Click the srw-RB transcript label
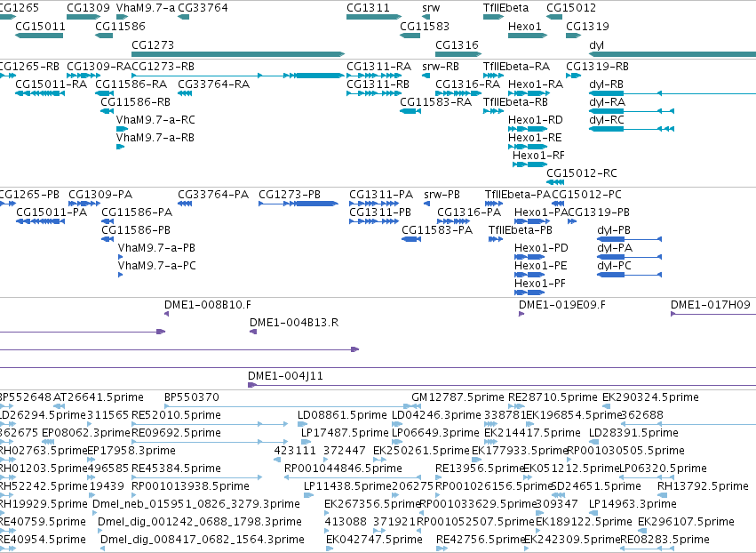The image size is (756, 553). pos(441,66)
